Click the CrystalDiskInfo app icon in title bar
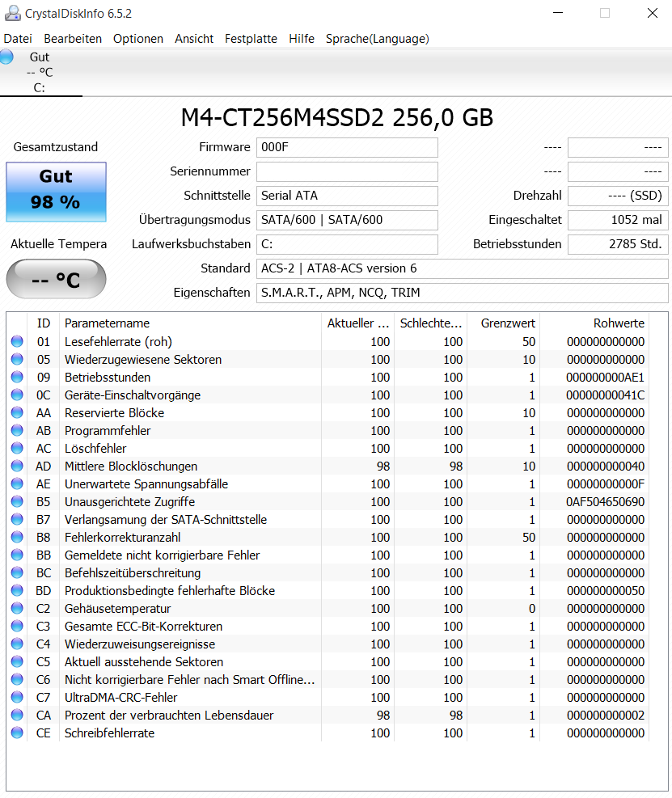The height and width of the screenshot is (798, 672). coord(13,13)
